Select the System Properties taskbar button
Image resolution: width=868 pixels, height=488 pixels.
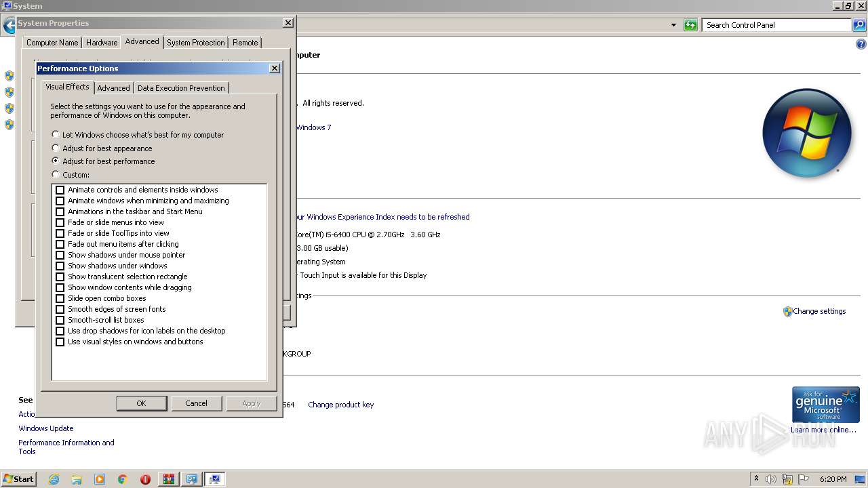215,479
